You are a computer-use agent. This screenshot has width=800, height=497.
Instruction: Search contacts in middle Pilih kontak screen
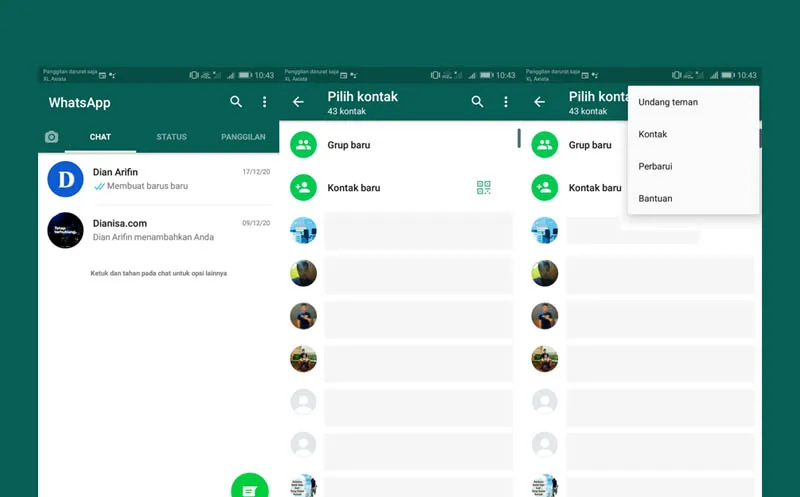point(477,102)
